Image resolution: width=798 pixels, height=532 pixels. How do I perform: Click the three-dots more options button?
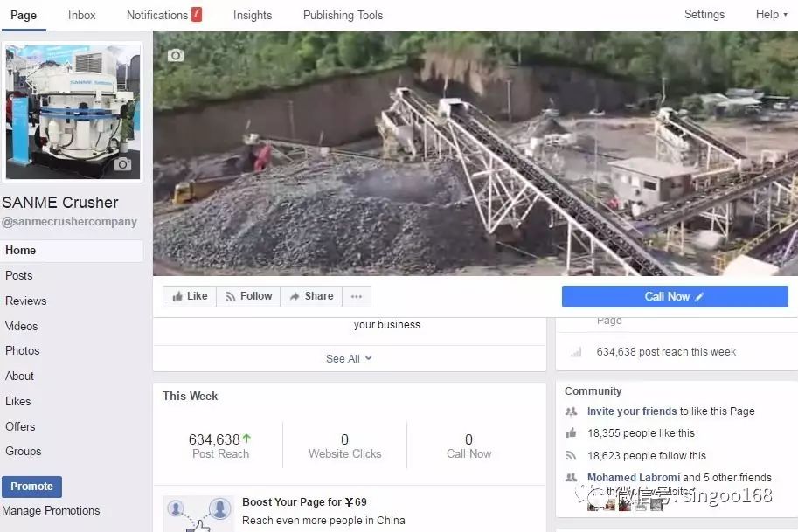pos(356,296)
